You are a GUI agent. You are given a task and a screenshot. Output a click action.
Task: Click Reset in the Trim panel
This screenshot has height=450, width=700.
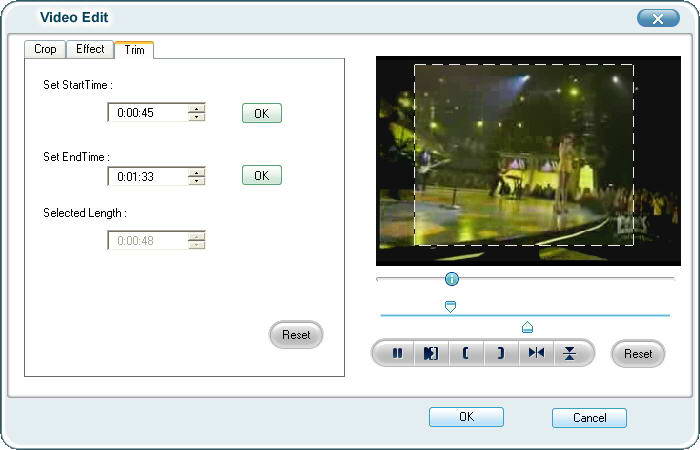pos(296,335)
